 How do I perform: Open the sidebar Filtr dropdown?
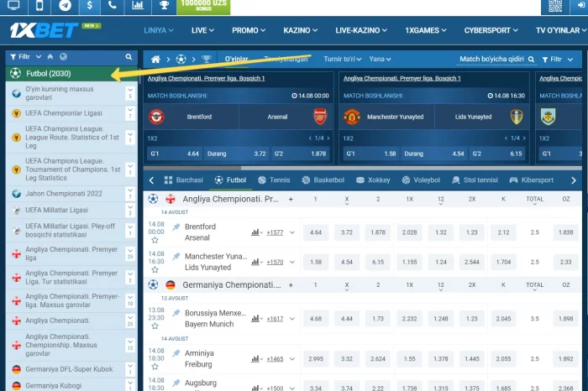click(25, 57)
